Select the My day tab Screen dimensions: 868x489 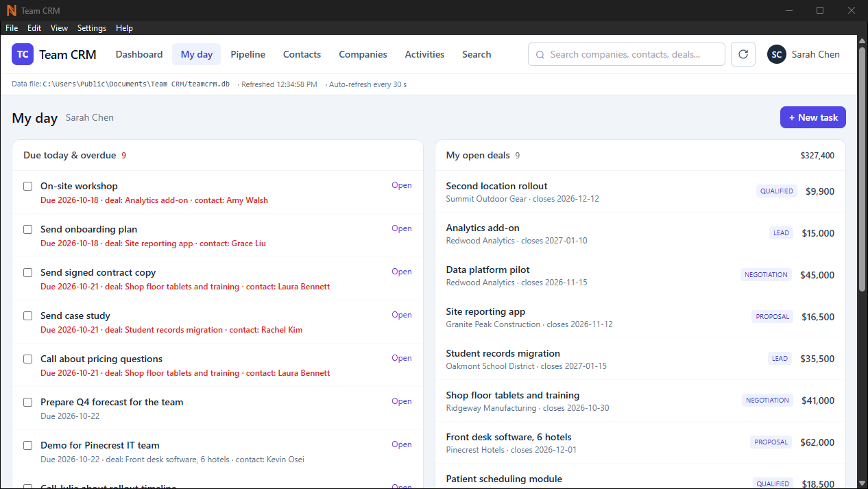point(197,54)
